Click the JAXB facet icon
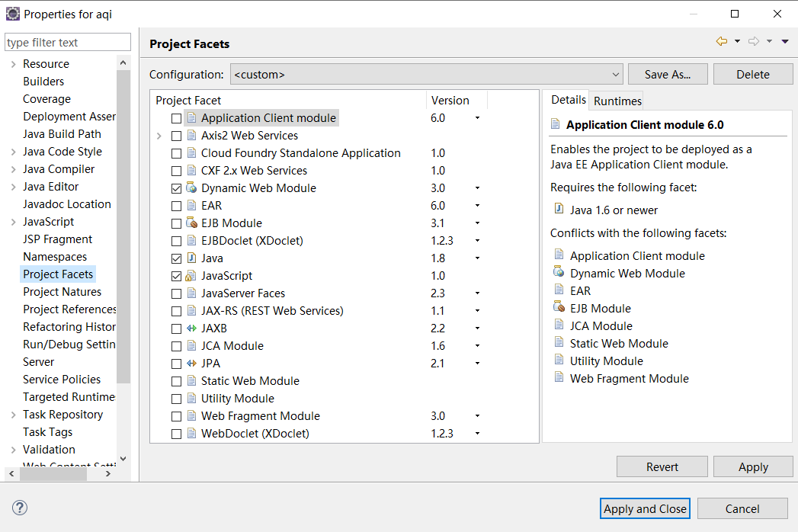Image resolution: width=798 pixels, height=532 pixels. click(191, 328)
